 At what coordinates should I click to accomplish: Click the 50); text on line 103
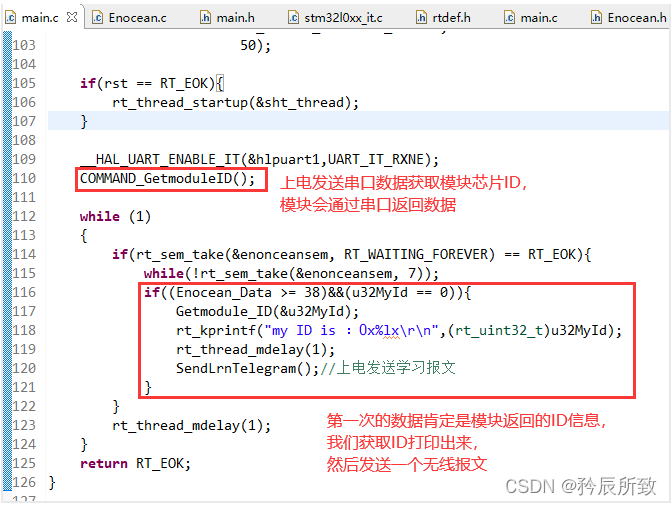(x=255, y=45)
